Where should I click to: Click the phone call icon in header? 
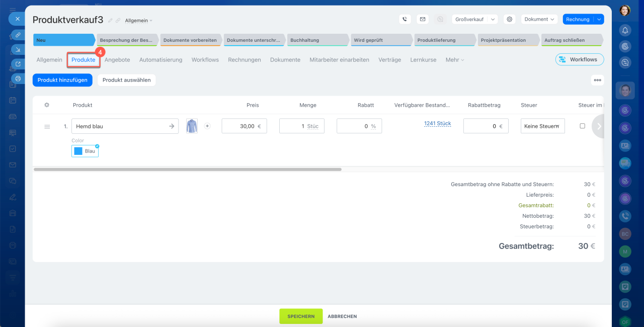pos(405,19)
